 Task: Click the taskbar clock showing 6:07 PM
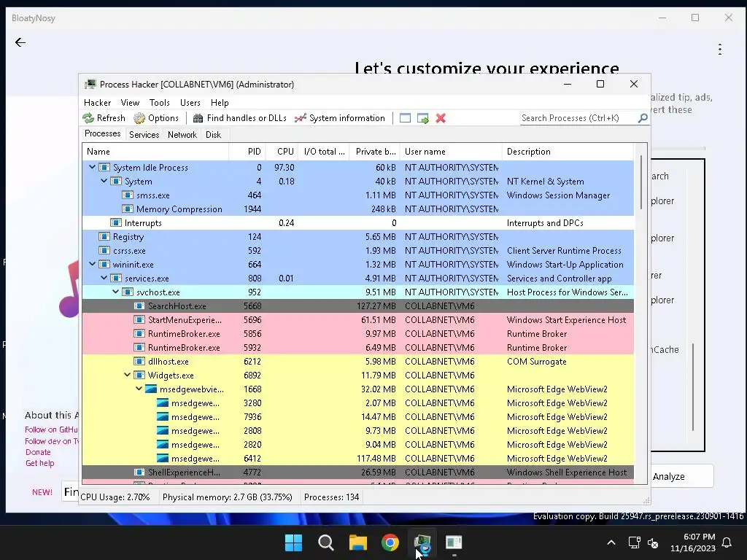[693, 542]
